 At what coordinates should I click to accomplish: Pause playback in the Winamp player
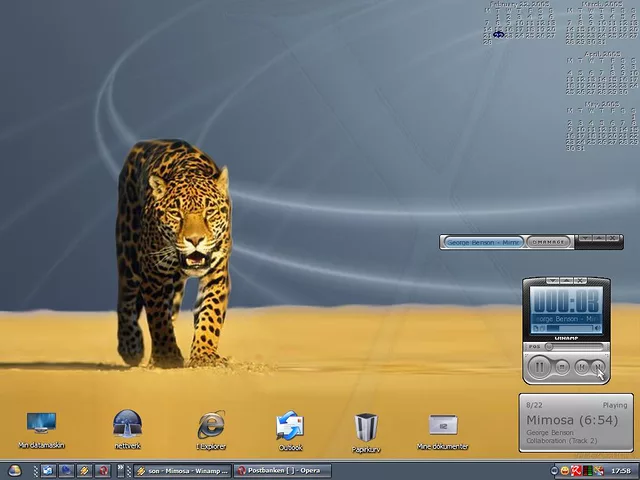point(539,367)
